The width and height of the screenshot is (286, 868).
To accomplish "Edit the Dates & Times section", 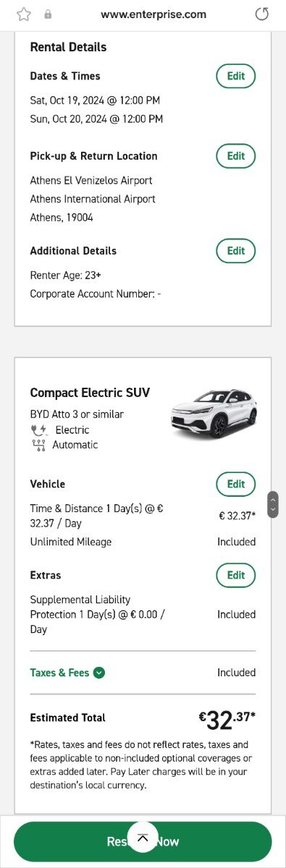I will click(x=236, y=76).
